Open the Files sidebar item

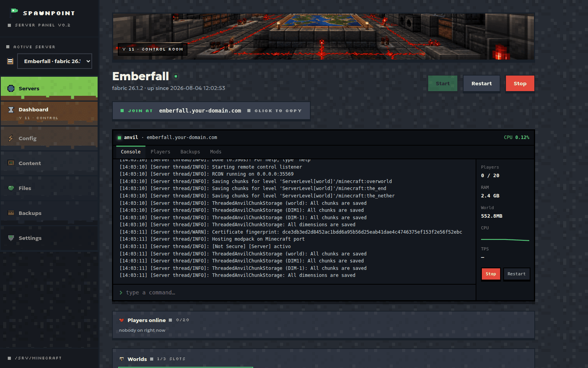tap(49, 188)
